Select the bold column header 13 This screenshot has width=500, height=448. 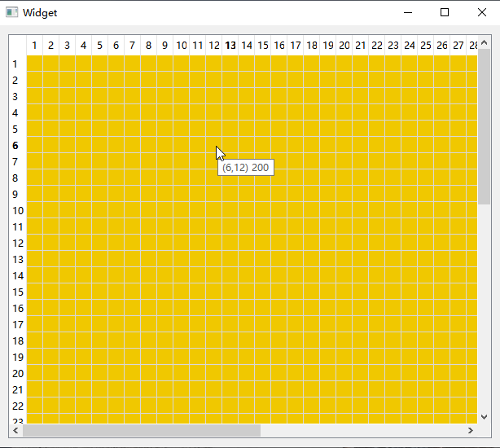click(x=230, y=46)
